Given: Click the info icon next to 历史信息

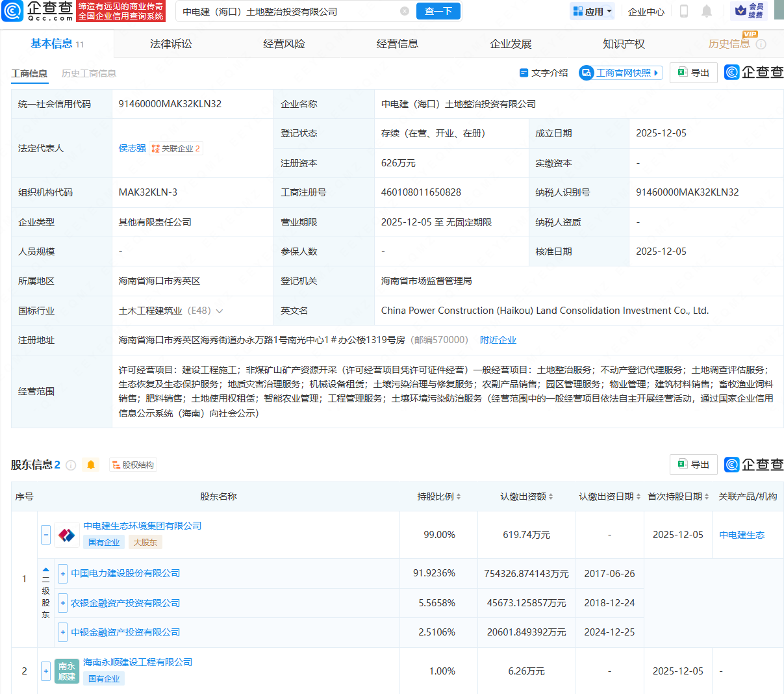Looking at the screenshot, I should click(761, 44).
